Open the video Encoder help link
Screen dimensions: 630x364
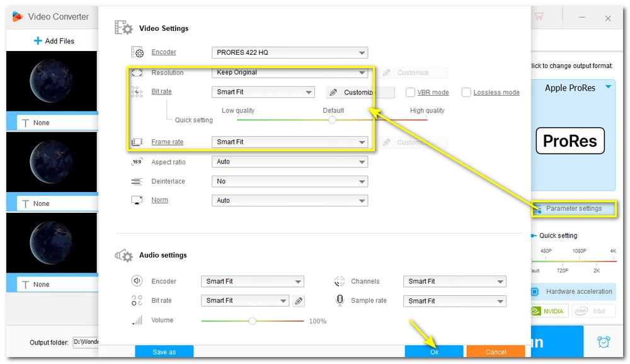(x=164, y=52)
